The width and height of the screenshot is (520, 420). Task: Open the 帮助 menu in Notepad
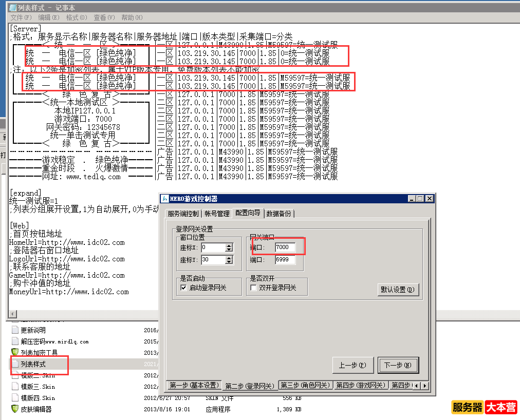[132, 17]
